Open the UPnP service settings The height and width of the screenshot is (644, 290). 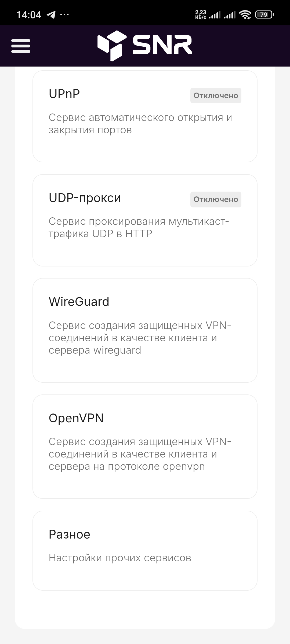64,94
